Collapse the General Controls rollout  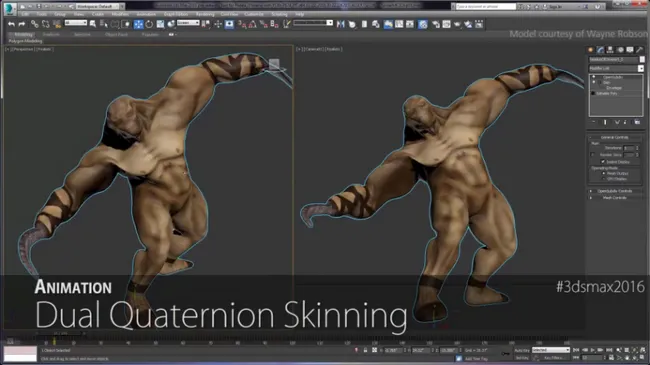click(615, 137)
